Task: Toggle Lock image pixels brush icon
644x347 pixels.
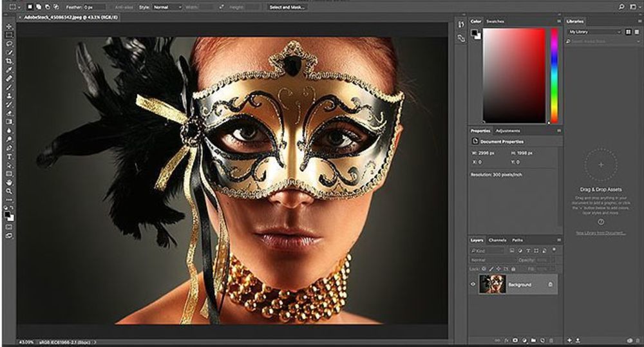Action: 491,269
